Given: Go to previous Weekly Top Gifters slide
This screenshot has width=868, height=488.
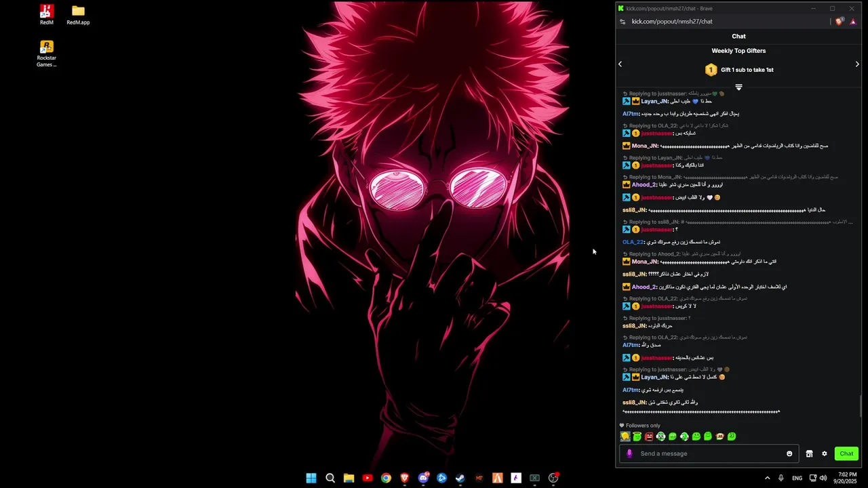Looking at the screenshot, I should pos(620,64).
